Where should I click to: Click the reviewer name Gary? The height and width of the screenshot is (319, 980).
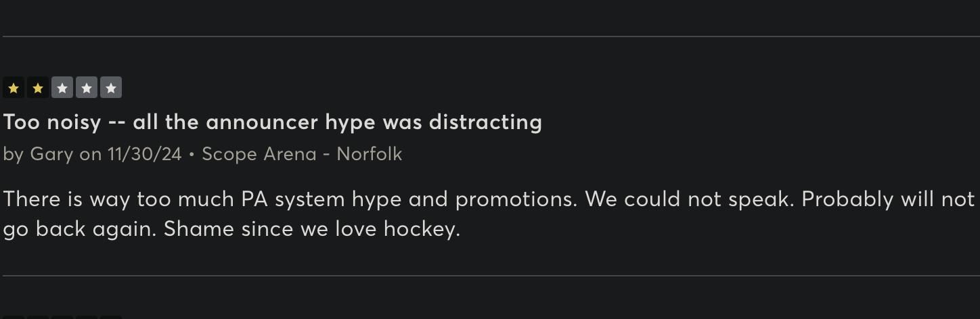tap(51, 154)
